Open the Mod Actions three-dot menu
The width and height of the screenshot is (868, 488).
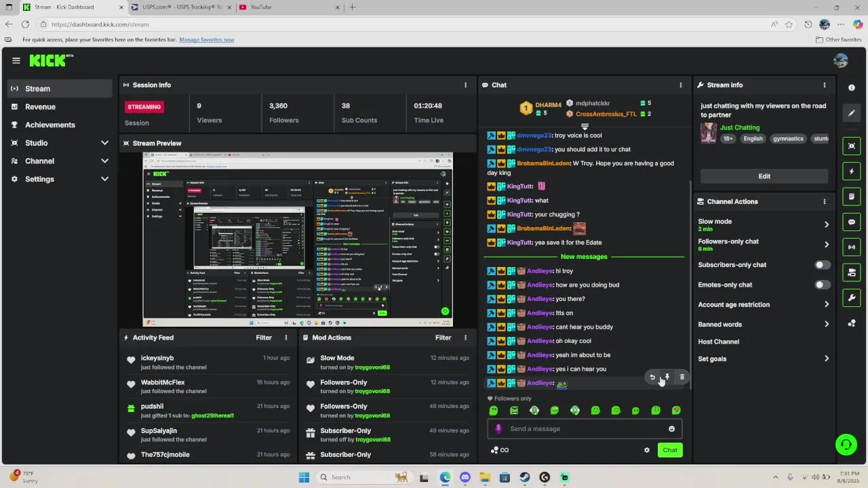(x=465, y=338)
